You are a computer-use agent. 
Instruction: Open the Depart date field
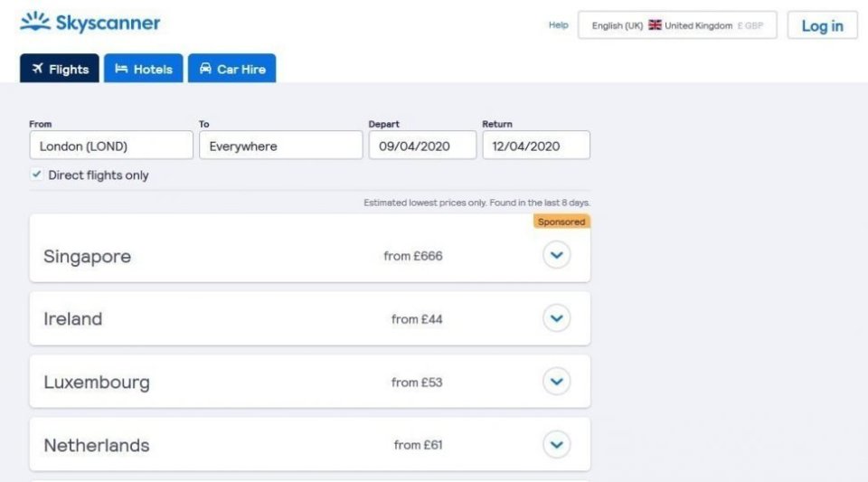422,146
